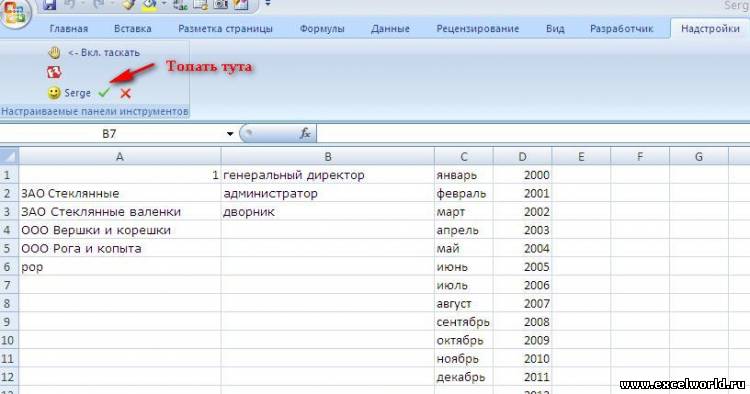
Task: Open the Разметка страницы tab
Action: coord(225,29)
